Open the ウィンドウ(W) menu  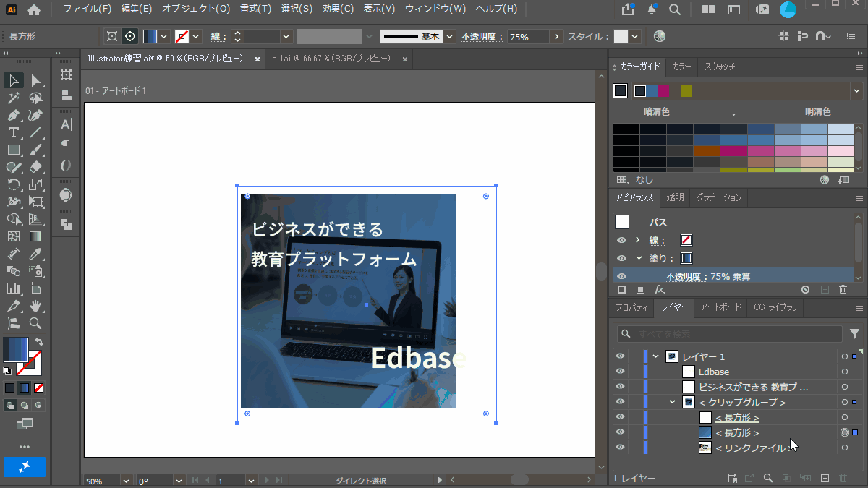(435, 9)
